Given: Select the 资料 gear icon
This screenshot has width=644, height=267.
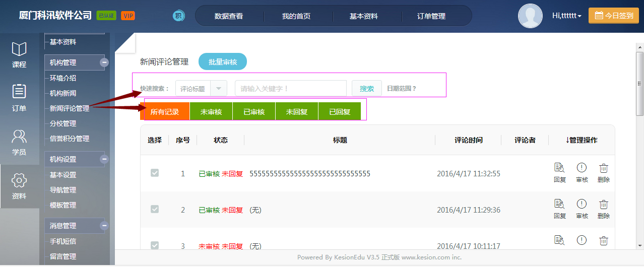Looking at the screenshot, I should pyautogui.click(x=19, y=180).
